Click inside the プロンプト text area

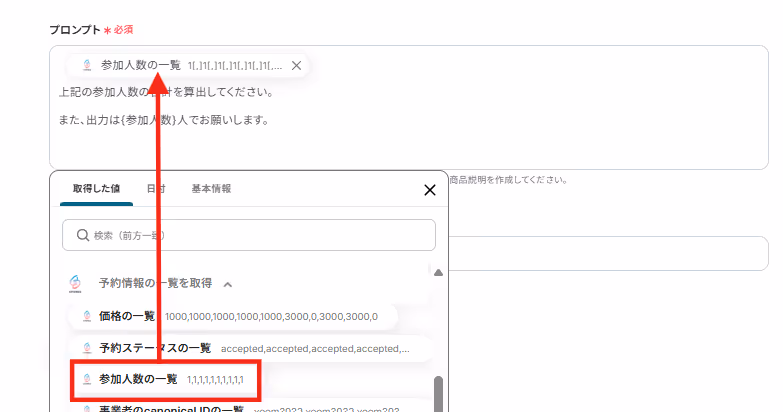(x=408, y=107)
